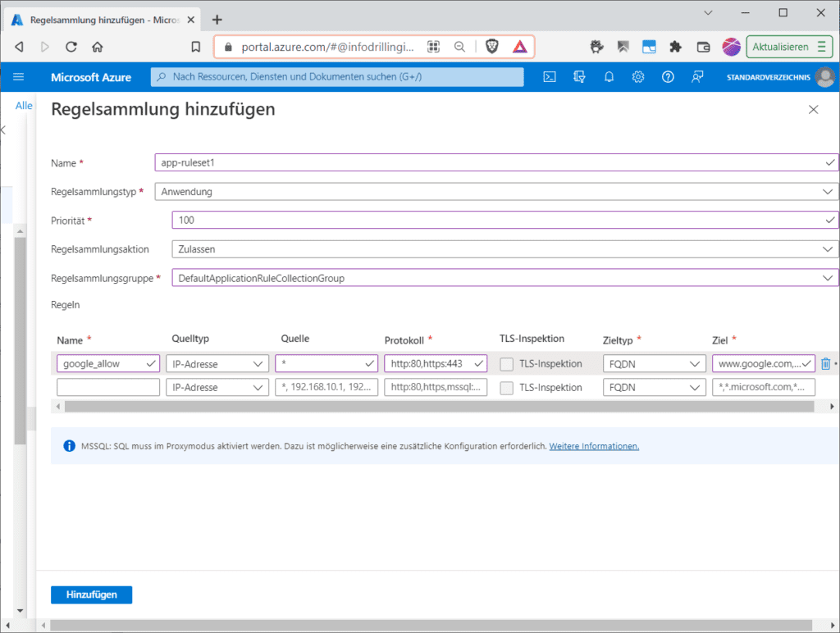Open the browser extensions puzzle icon
840x633 pixels.
pyautogui.click(x=676, y=47)
